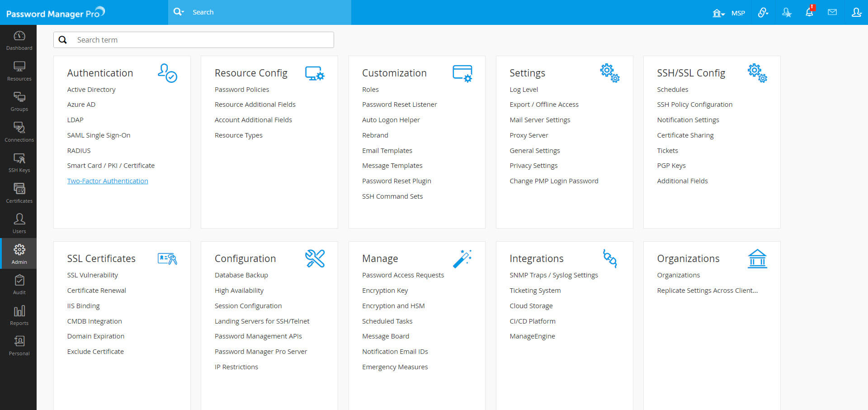Open Change PMP Login Password

554,181
